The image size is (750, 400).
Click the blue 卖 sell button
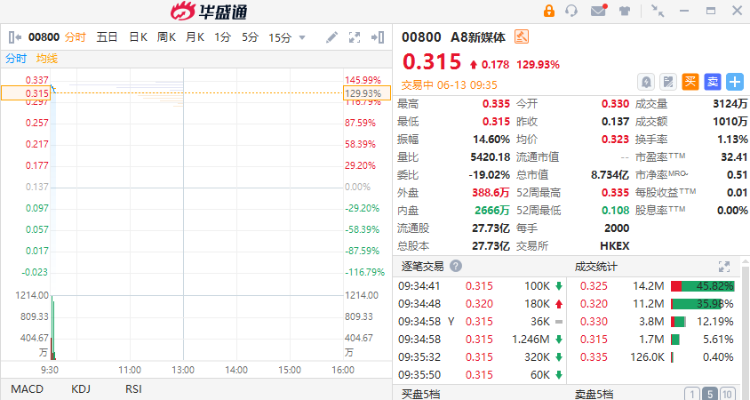click(x=711, y=82)
